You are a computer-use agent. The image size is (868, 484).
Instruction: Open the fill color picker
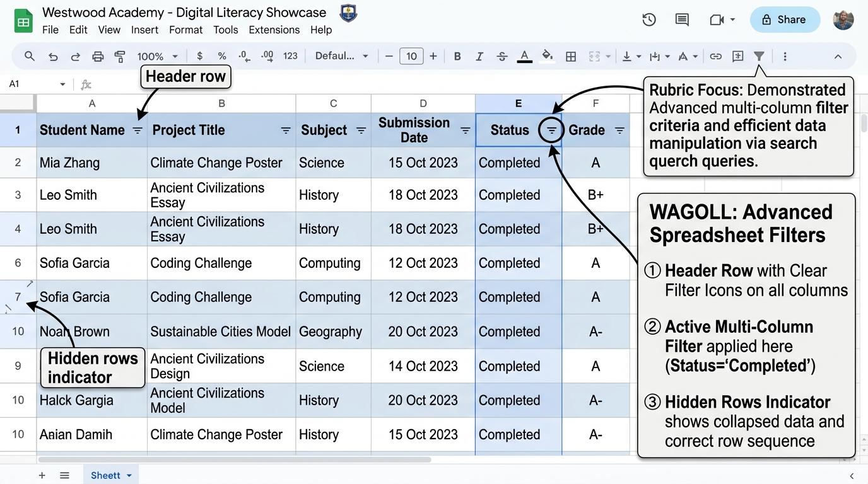(548, 57)
